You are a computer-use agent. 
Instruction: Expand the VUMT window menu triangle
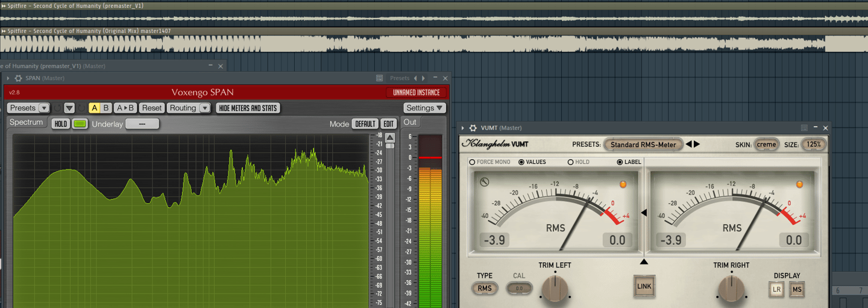pyautogui.click(x=463, y=128)
